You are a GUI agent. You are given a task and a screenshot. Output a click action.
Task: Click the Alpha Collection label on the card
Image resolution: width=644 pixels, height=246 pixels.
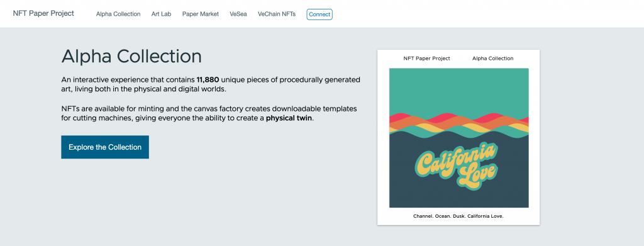click(x=493, y=59)
